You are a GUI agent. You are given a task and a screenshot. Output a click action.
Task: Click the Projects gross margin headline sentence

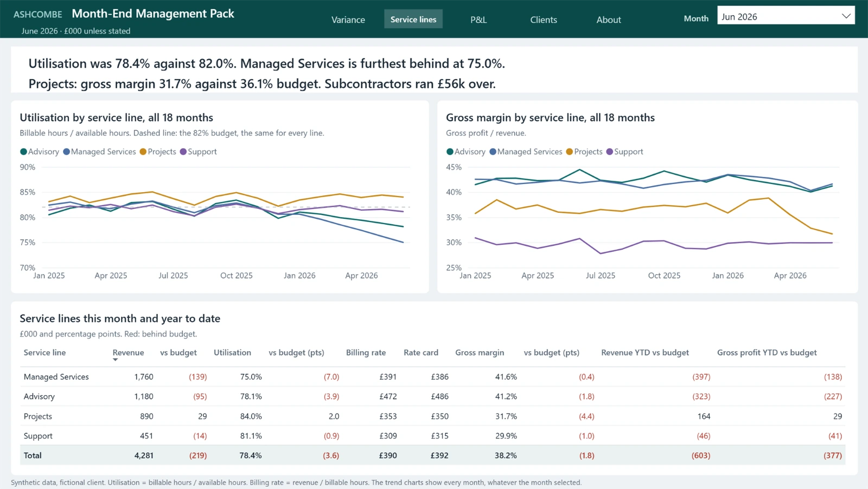[x=262, y=84]
